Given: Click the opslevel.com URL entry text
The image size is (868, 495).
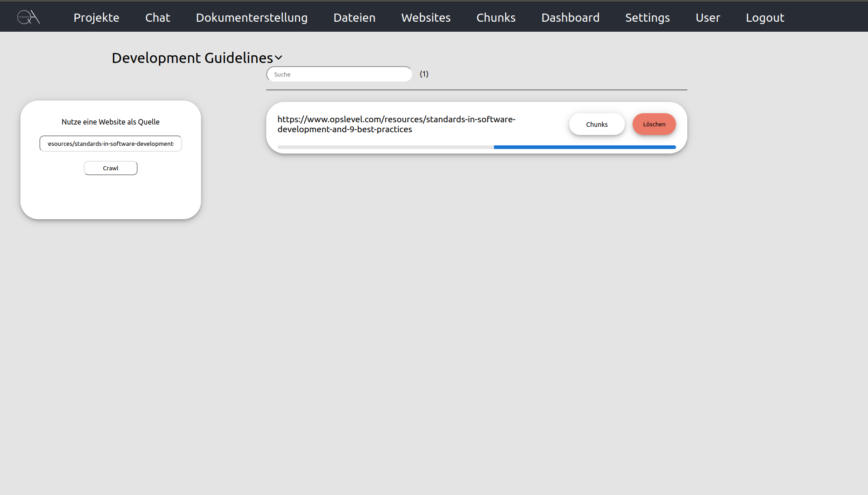Looking at the screenshot, I should pos(396,124).
